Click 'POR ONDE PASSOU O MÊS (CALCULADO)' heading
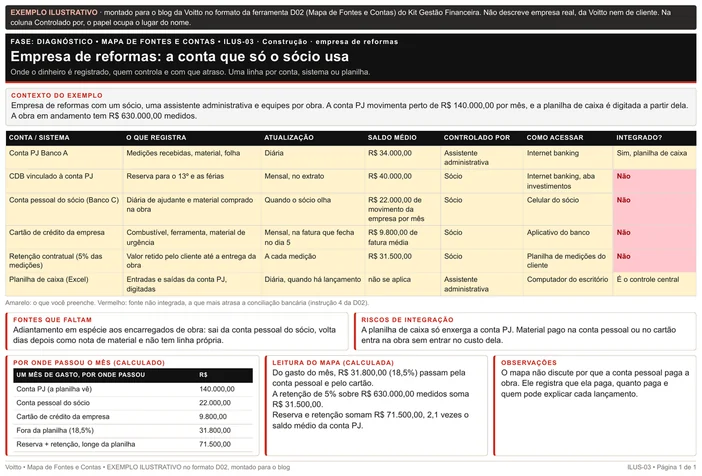The height and width of the screenshot is (476, 702). click(89, 363)
